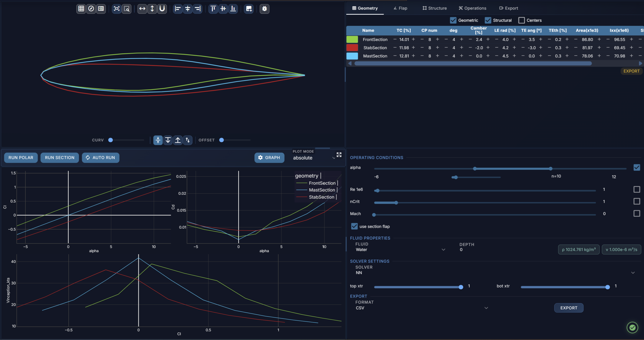Disable the use section flap option
This screenshot has height=340, width=644.
(x=354, y=226)
